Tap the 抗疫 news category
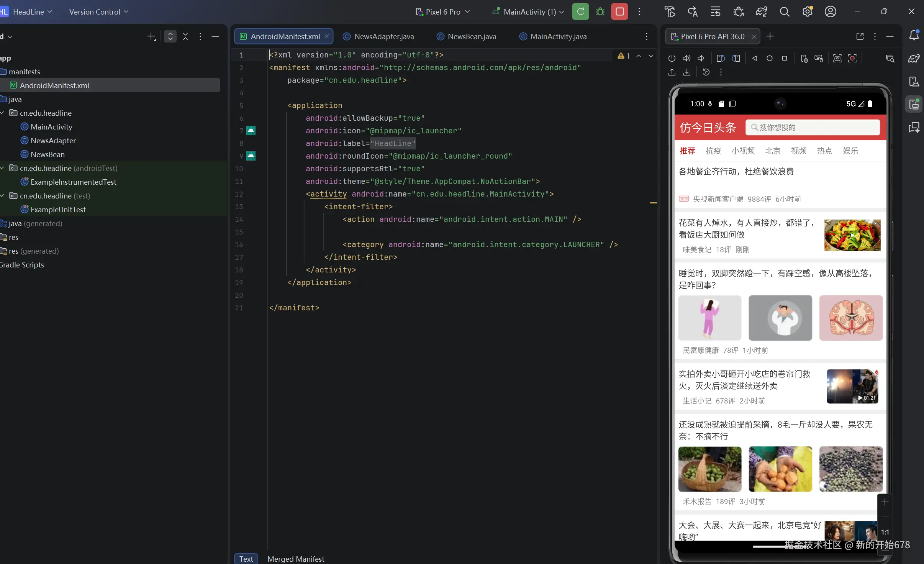 [713, 151]
